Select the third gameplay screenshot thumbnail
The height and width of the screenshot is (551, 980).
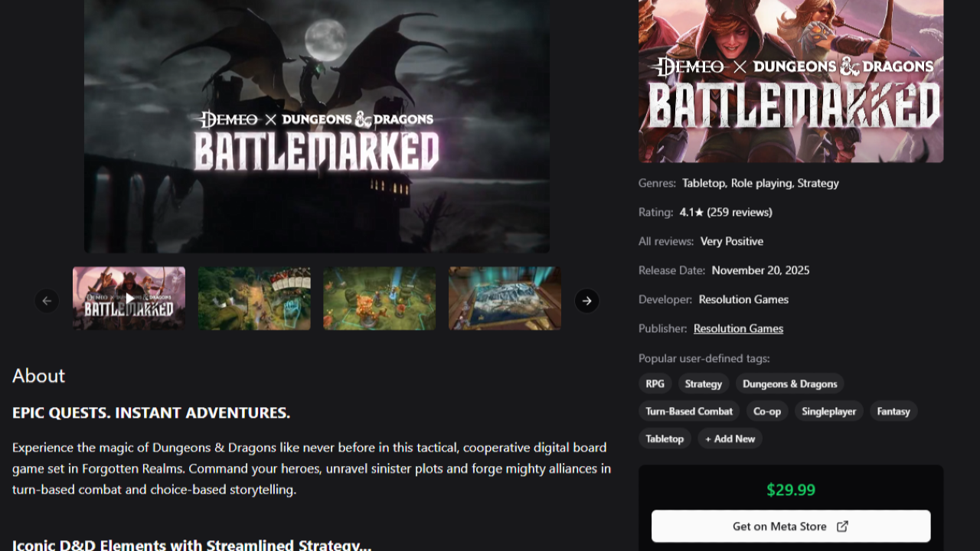379,298
